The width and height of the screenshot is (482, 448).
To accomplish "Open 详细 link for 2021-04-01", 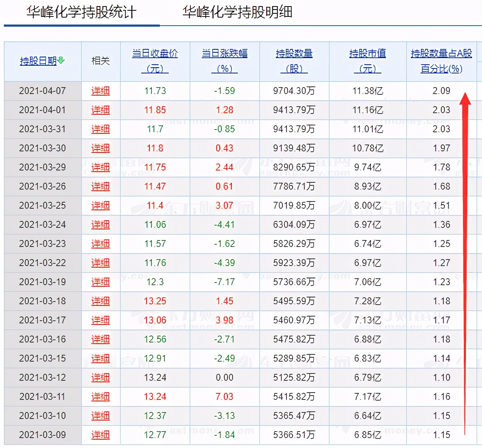I will click(x=101, y=110).
